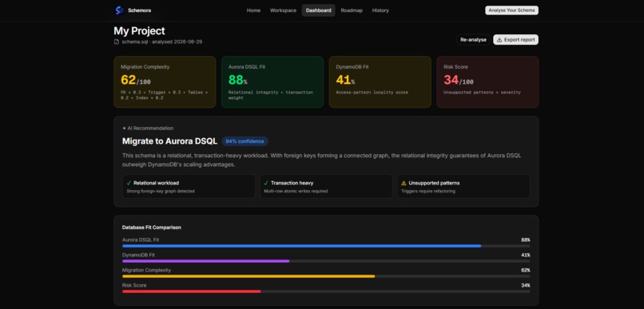The image size is (644, 309).
Task: Open the Roadmap page
Action: (352, 10)
